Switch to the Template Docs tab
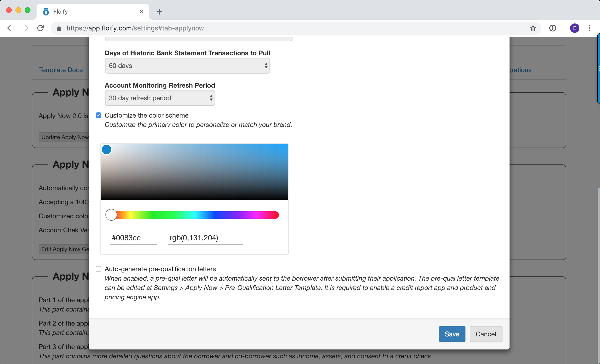 [61, 70]
